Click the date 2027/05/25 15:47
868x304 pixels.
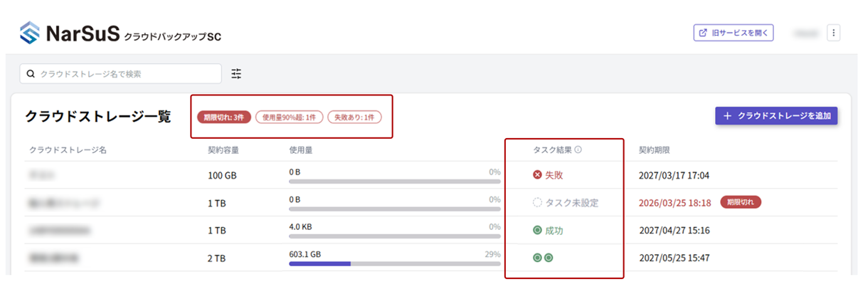tap(674, 258)
